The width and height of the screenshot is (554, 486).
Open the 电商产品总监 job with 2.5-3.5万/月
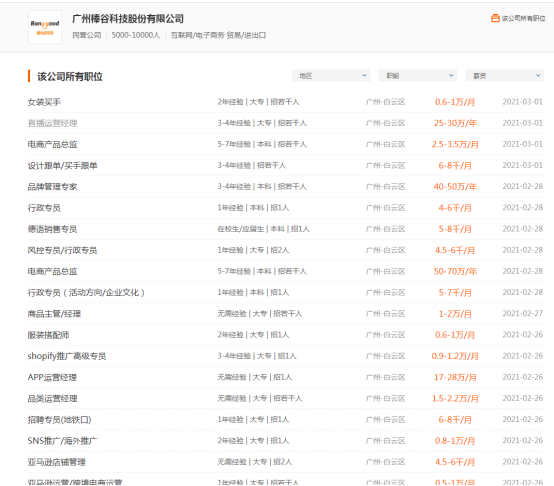click(x=52, y=144)
